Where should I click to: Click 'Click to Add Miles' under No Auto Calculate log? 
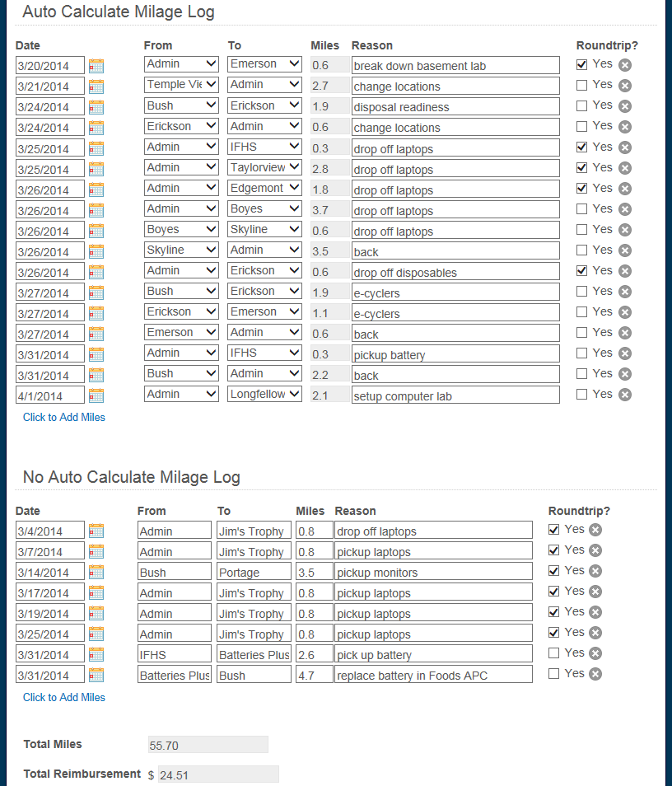point(64,697)
